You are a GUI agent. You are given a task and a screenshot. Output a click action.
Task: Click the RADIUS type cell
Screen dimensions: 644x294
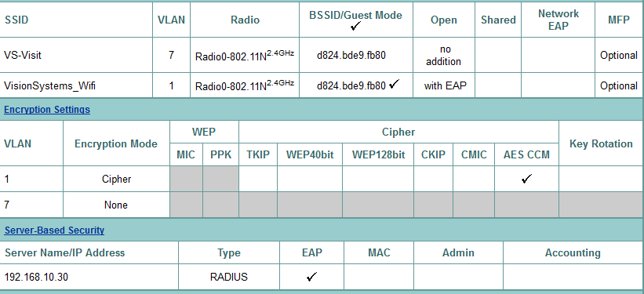229,278
